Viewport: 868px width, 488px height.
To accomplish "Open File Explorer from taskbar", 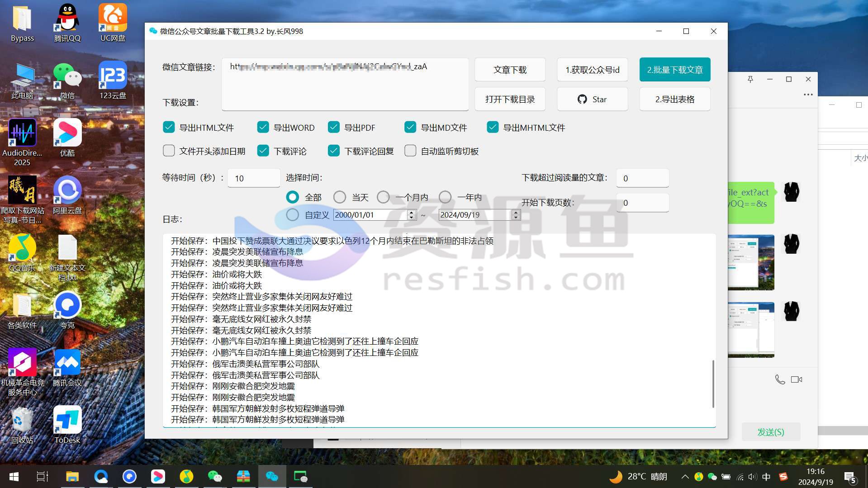I will pyautogui.click(x=72, y=477).
